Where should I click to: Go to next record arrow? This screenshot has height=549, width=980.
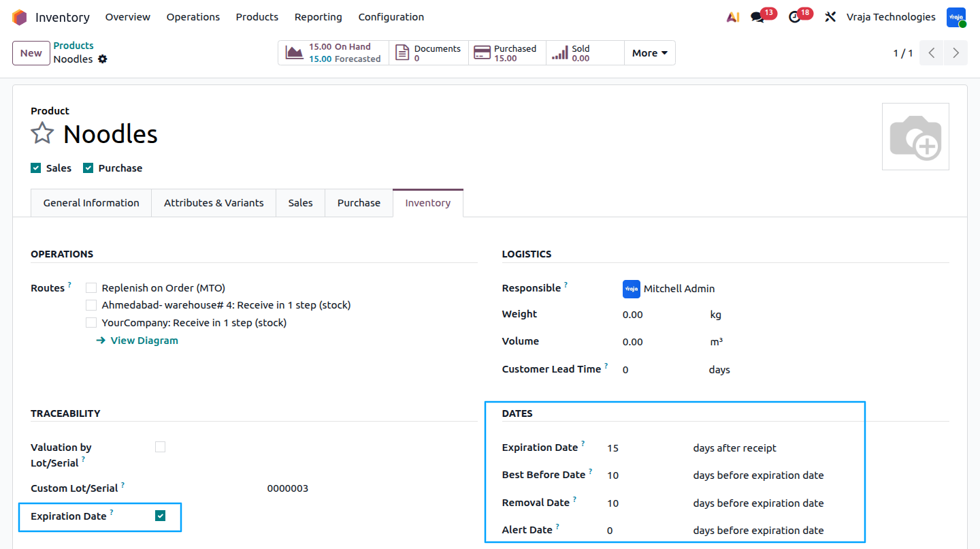click(x=956, y=53)
